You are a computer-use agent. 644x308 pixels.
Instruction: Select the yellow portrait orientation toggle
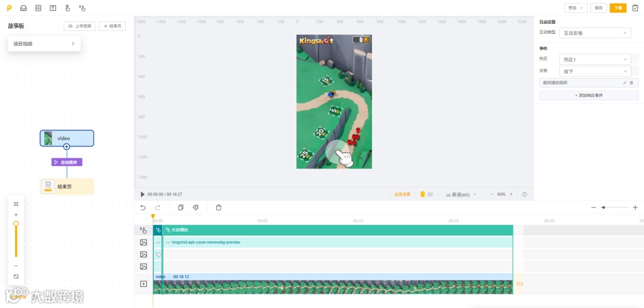pos(423,194)
